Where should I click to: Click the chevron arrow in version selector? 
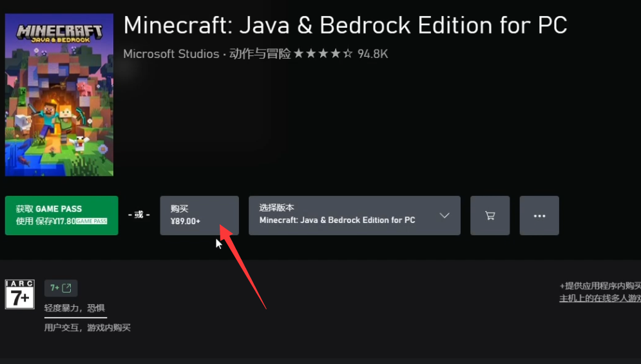click(445, 216)
